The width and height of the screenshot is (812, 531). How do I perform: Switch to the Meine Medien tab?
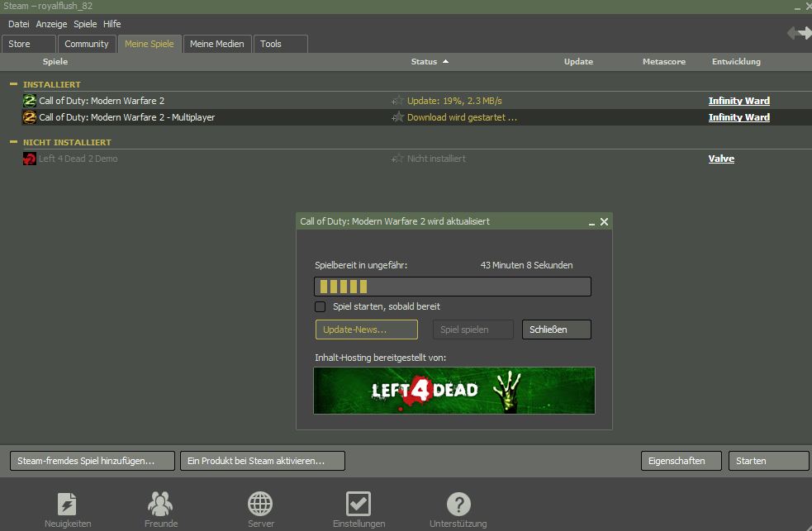pos(217,44)
